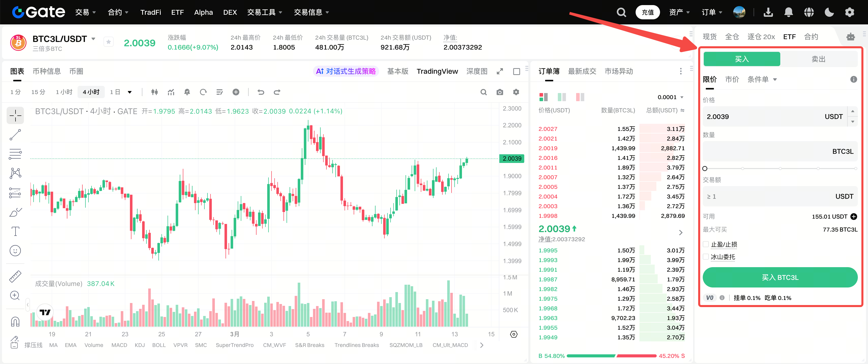
Task: Select the trend line drawing tool
Action: click(x=15, y=135)
